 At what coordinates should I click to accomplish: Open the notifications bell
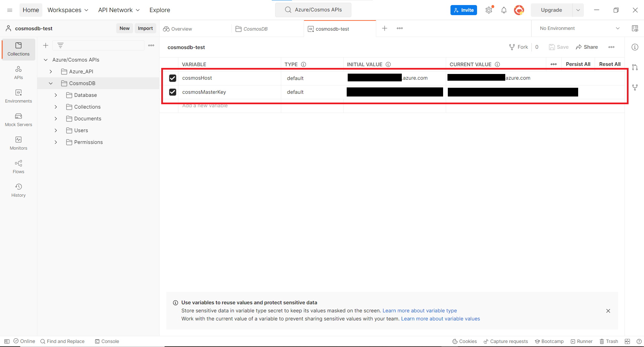[x=504, y=10]
